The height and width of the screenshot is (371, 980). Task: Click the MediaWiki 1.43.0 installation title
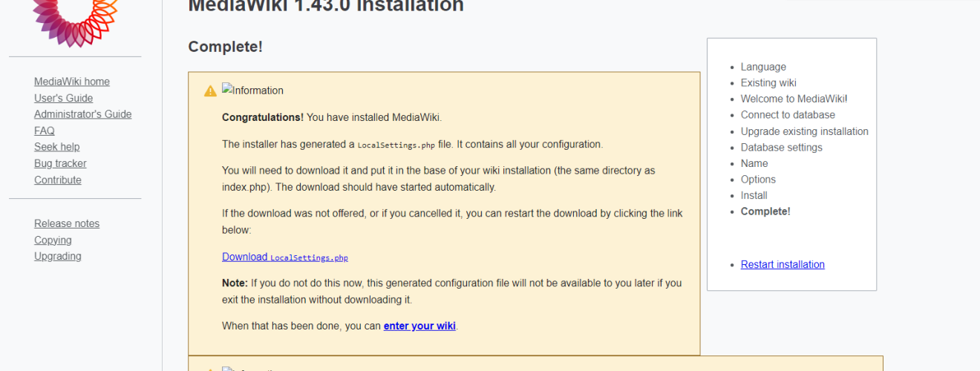[x=326, y=6]
